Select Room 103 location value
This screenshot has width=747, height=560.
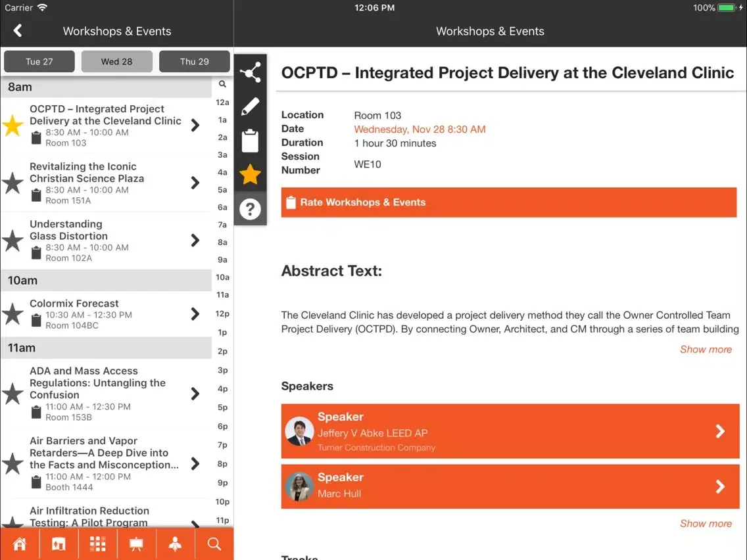(377, 116)
